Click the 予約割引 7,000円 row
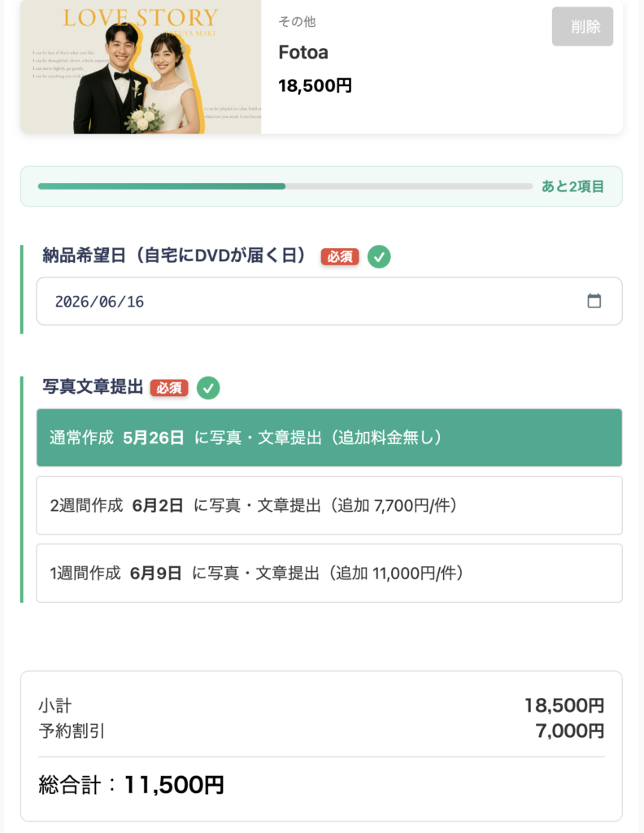This screenshot has width=644, height=833. pos(321,731)
